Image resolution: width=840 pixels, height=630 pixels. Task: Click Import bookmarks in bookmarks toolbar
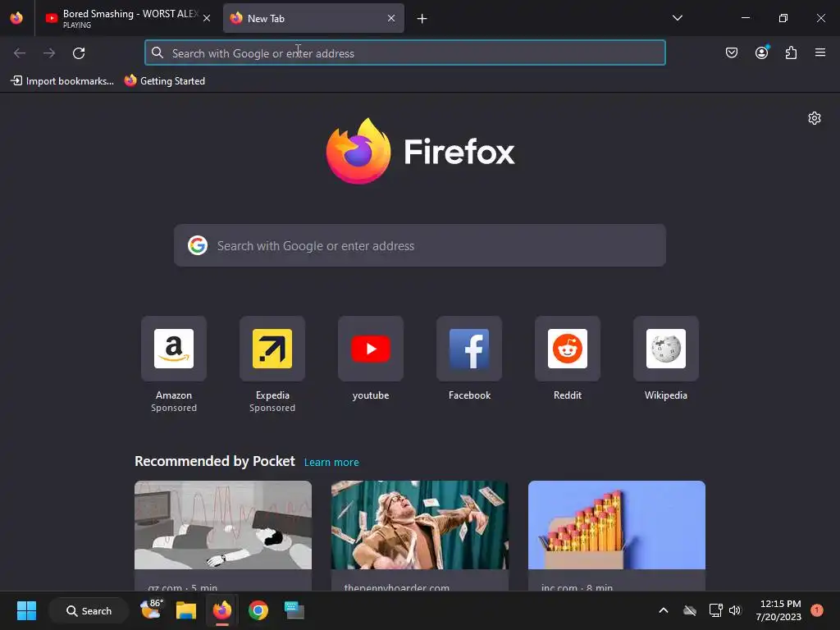point(62,81)
